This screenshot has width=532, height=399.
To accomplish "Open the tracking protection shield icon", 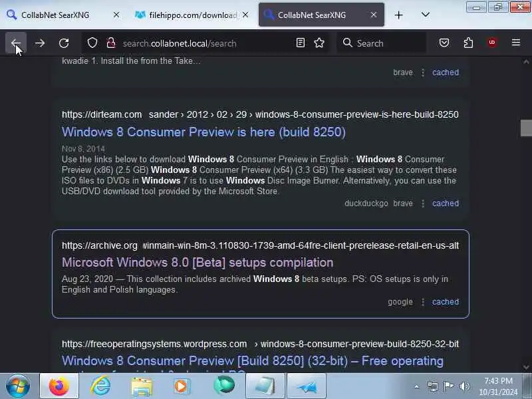I will pos(92,43).
